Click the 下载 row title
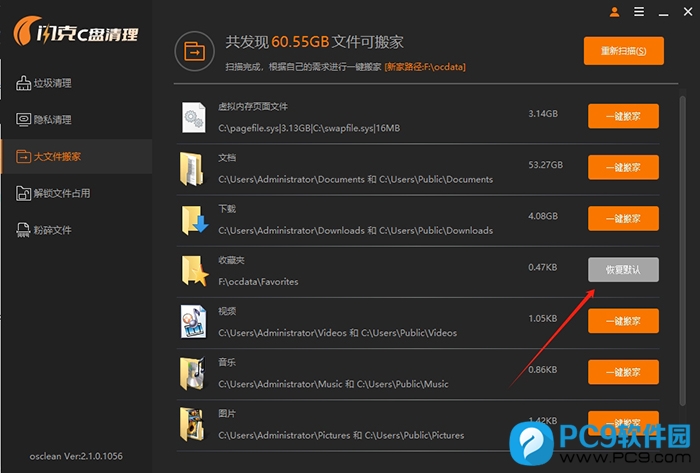 [x=227, y=209]
